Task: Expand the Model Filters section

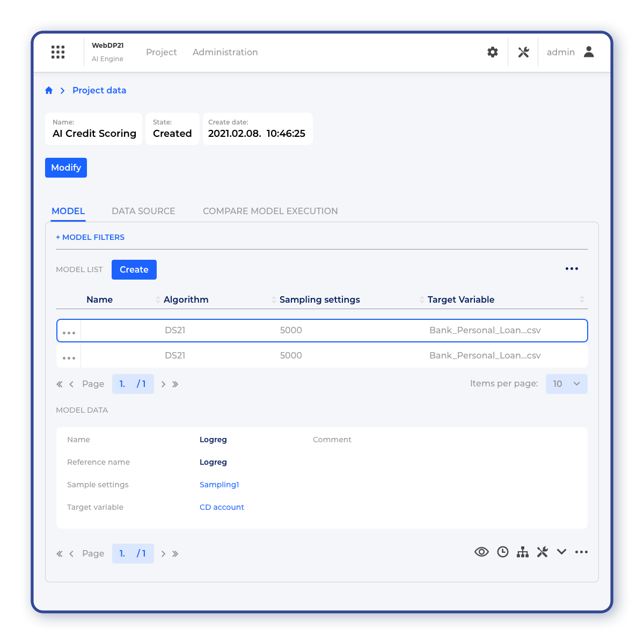Action: (x=90, y=237)
